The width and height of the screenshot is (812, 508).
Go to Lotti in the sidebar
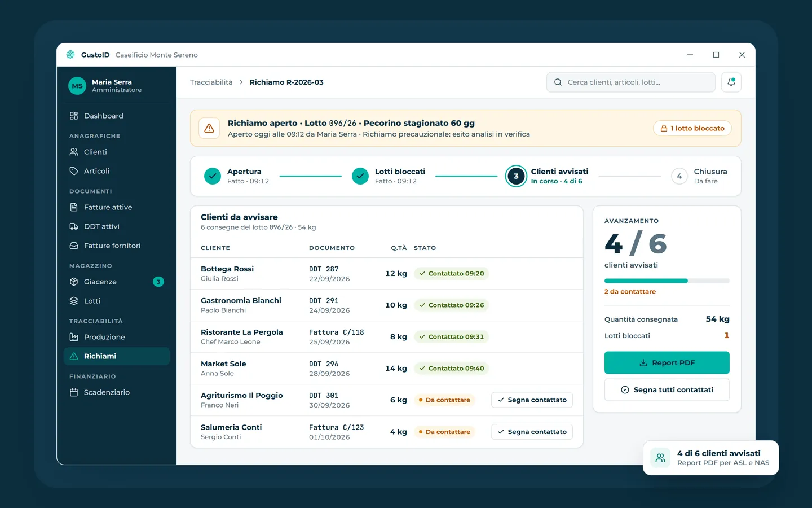click(x=117, y=301)
